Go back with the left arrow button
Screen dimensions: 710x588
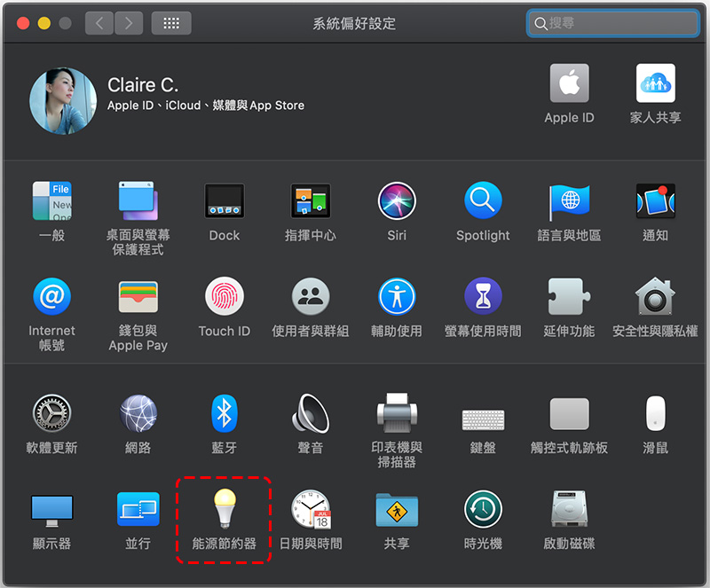pyautogui.click(x=99, y=23)
